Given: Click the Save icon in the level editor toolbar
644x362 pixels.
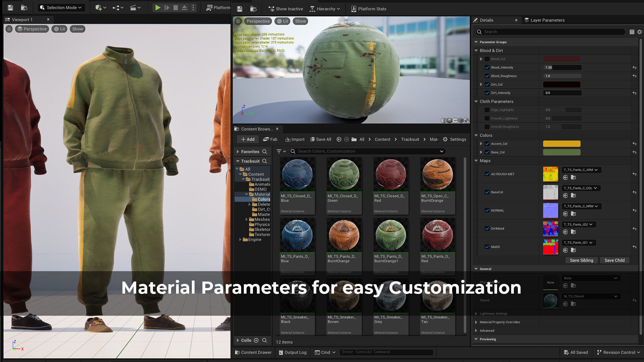Looking at the screenshot, I should 10,7.
